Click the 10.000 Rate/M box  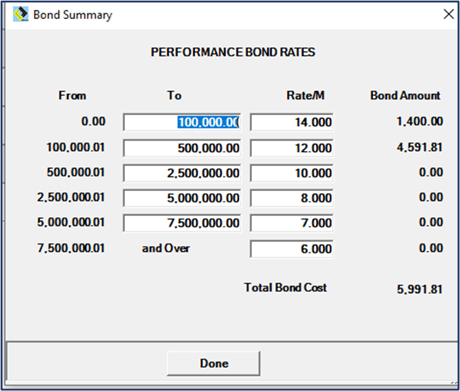pos(292,173)
